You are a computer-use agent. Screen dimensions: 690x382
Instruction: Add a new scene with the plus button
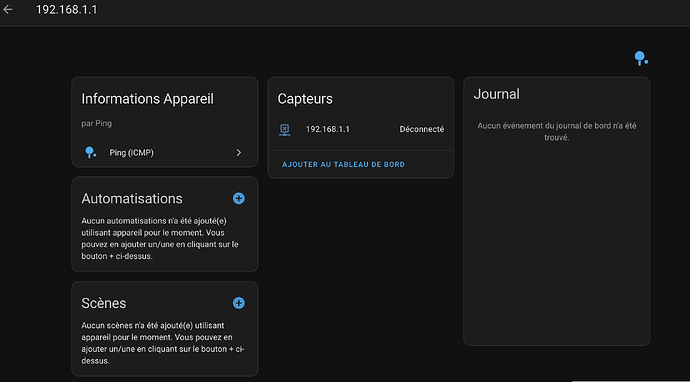(239, 303)
